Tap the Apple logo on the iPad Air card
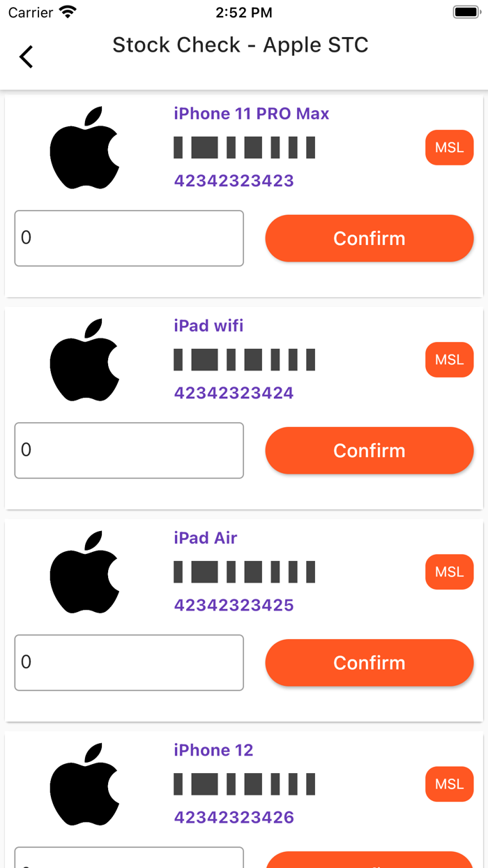This screenshot has width=488, height=868. pos(85,572)
